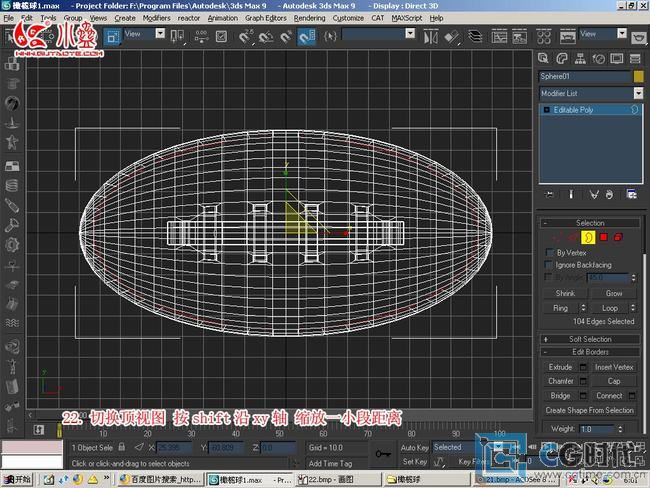
Task: Click the Bridge button
Action: tap(560, 396)
